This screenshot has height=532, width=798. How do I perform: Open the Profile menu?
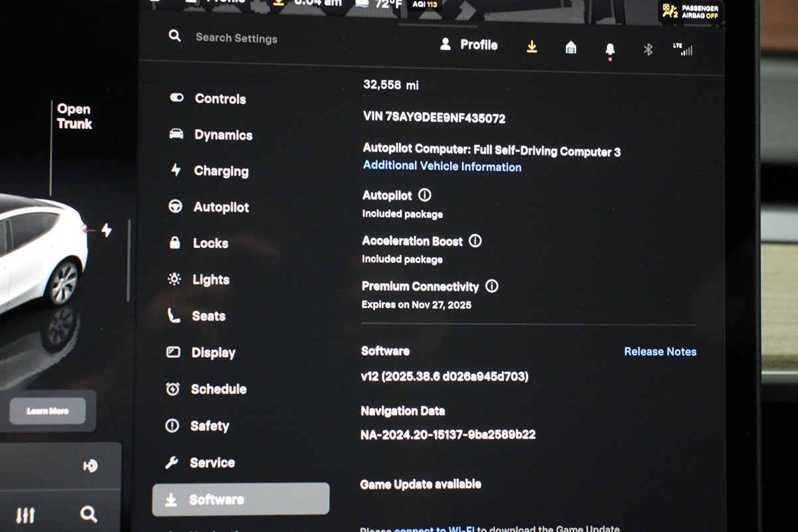(x=469, y=45)
